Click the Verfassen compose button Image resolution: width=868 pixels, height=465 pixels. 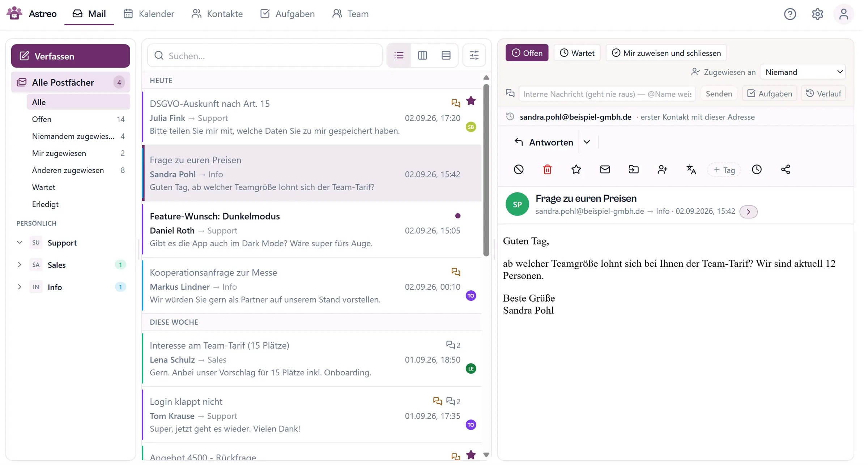71,56
